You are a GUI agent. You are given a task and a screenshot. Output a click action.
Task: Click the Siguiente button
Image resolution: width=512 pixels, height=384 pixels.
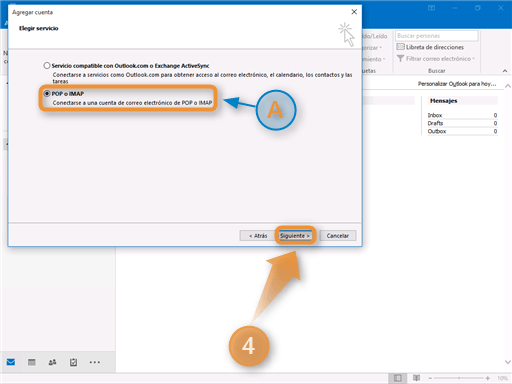click(x=295, y=236)
